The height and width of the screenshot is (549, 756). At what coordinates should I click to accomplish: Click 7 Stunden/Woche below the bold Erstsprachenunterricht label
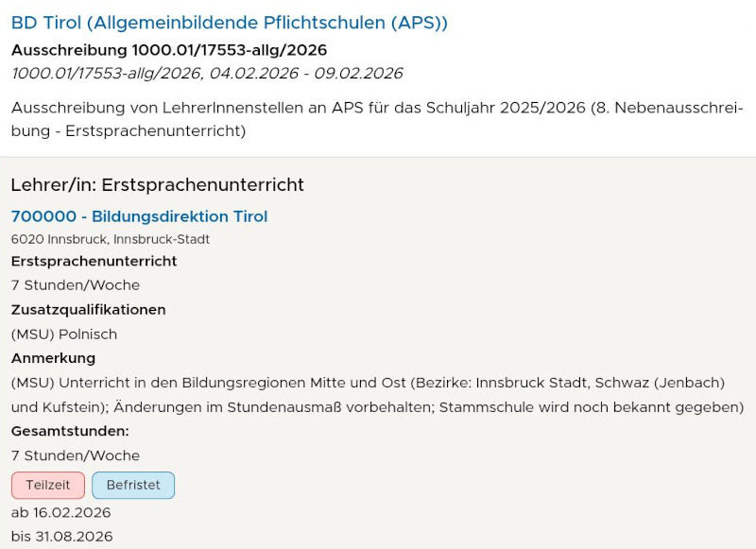point(76,285)
